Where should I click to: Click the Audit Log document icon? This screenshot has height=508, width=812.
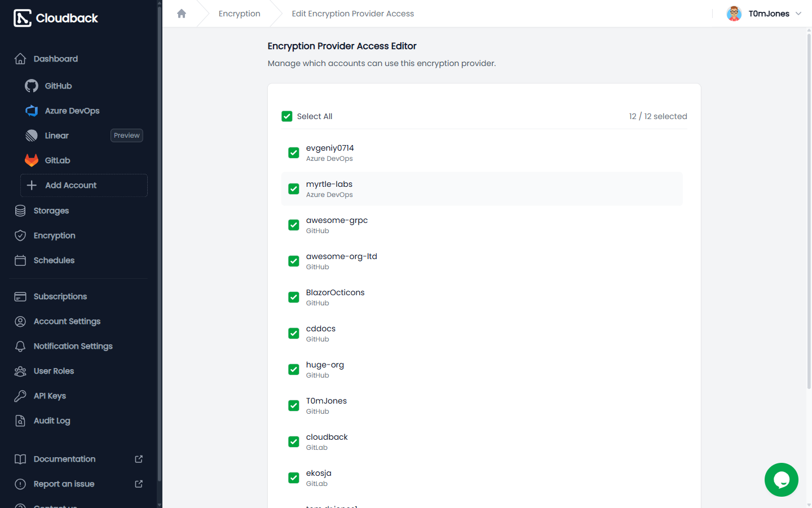(x=20, y=421)
